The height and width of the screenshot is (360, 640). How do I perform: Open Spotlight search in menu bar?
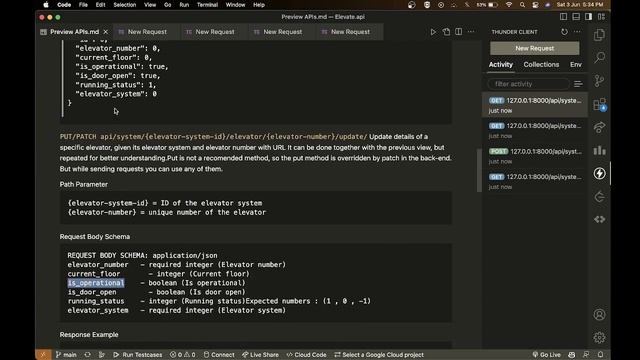[x=522, y=5]
